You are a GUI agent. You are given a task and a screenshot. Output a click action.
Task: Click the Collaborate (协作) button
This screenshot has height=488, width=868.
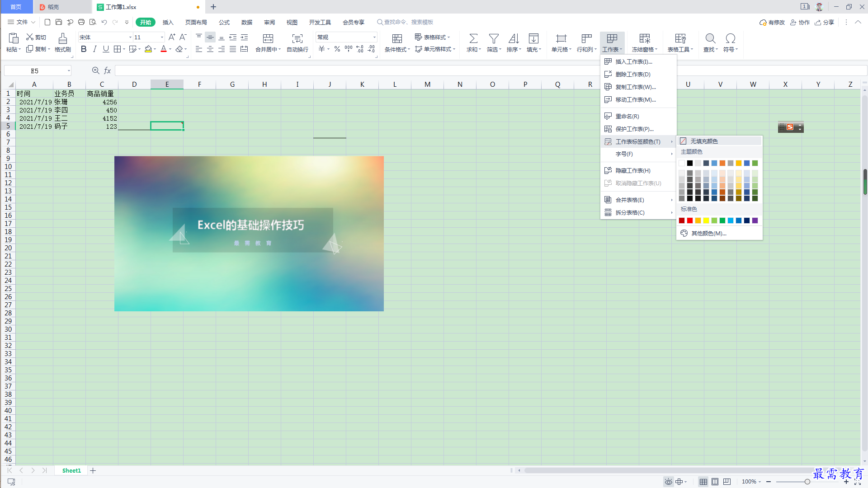800,22
